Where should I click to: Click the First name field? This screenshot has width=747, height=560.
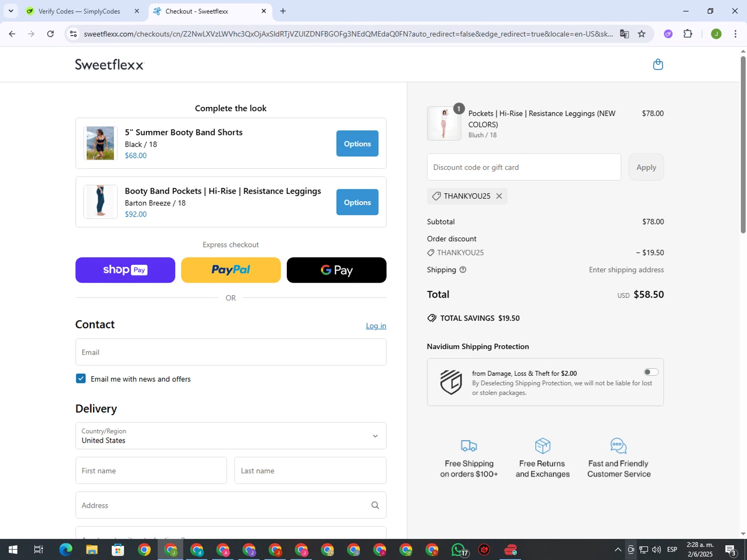click(x=151, y=470)
